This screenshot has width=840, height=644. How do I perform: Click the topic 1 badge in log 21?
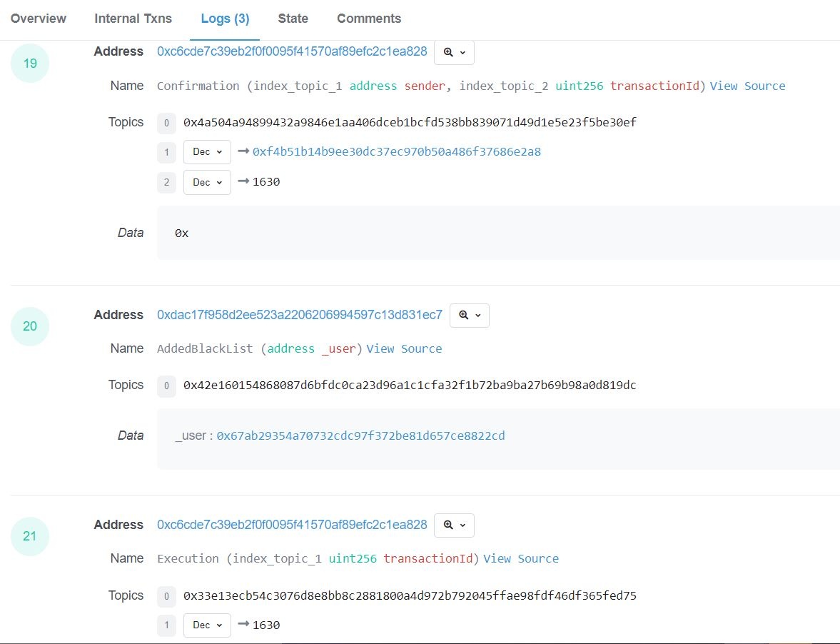tap(166, 625)
